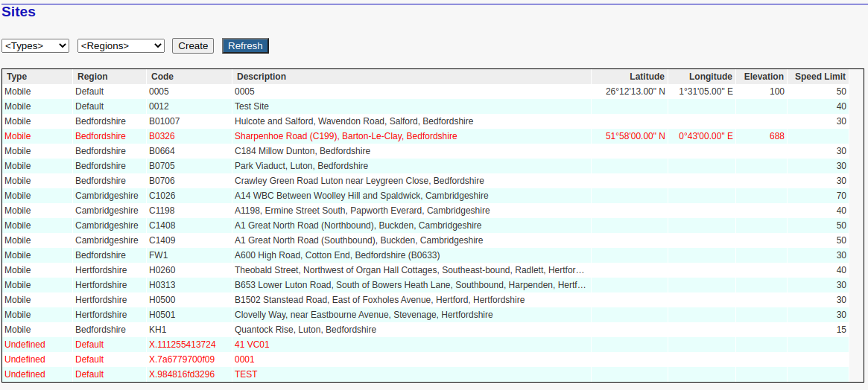Screen dimensions: 868x390
Task: Sort by Description column header
Action: [x=262, y=77]
